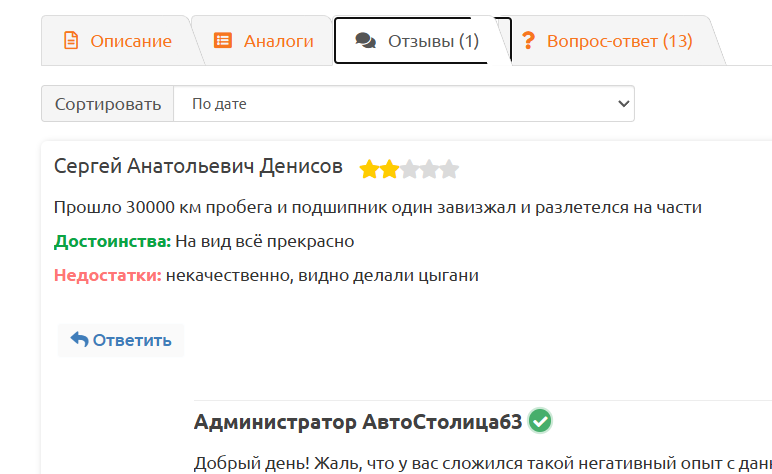Screen dimensions: 772x474
Task: Click reviewer name Сергей Анатольевич Денисов
Action: (198, 166)
